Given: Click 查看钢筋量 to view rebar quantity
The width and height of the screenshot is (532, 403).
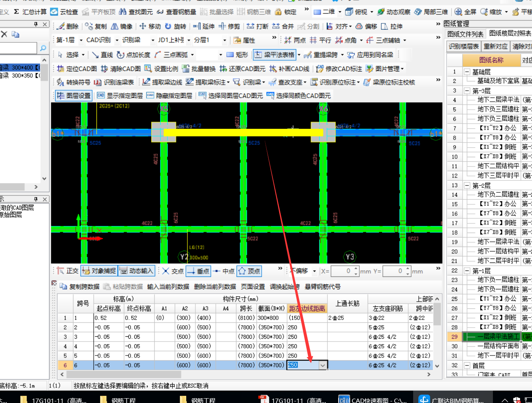Looking at the screenshot, I should [177, 12].
